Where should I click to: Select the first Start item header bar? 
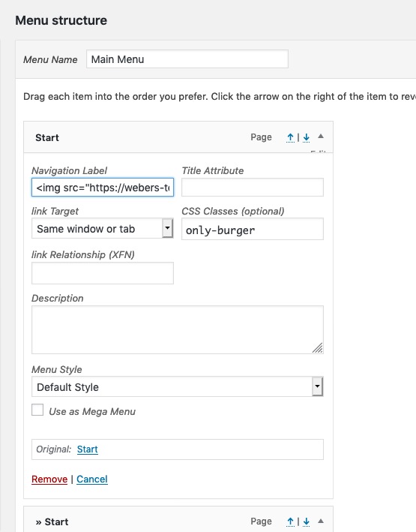click(178, 137)
